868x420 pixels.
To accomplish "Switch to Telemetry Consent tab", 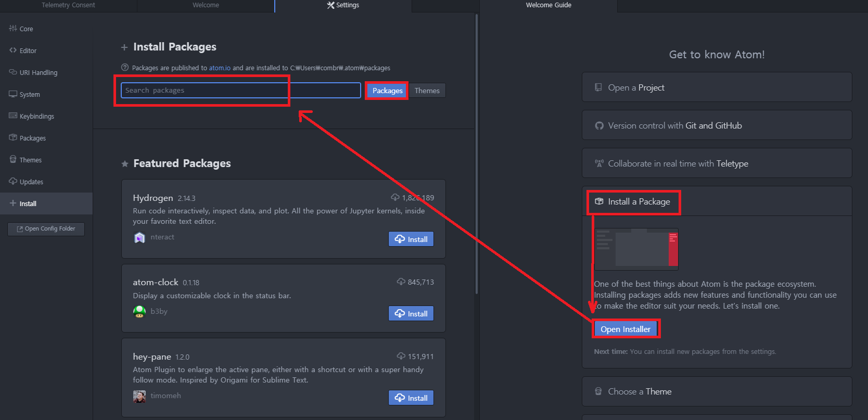I will (68, 5).
